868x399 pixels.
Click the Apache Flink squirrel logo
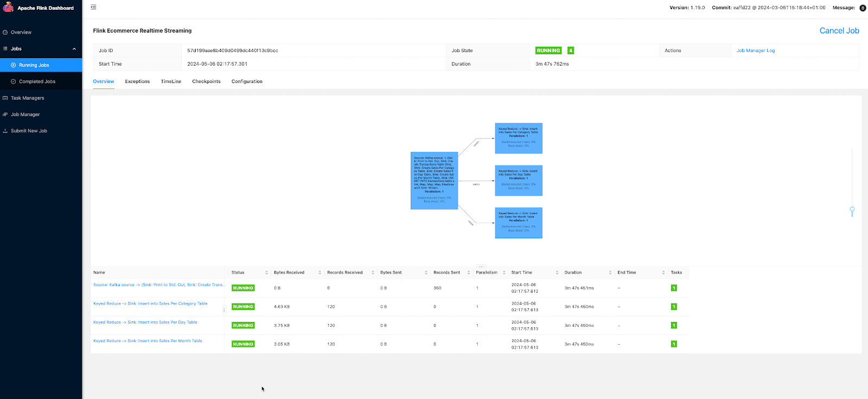(8, 7)
